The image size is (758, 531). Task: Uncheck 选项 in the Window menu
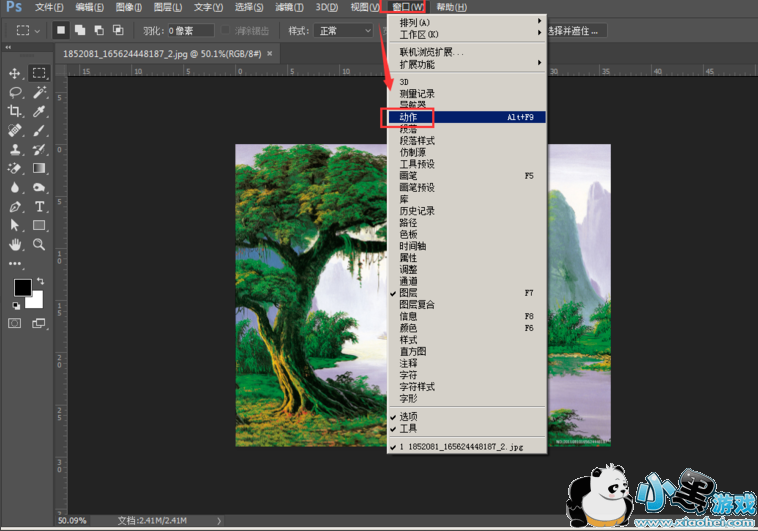[x=408, y=416]
